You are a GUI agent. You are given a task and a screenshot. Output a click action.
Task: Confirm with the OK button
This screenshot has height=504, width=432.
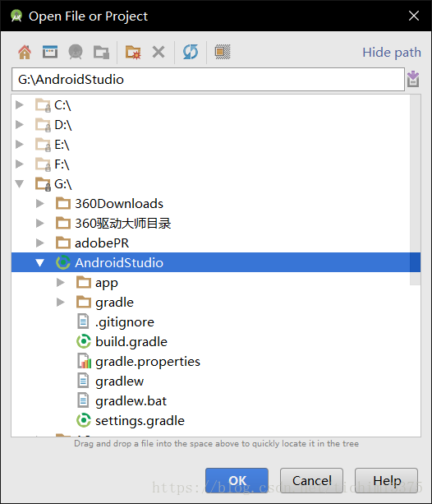coord(237,480)
